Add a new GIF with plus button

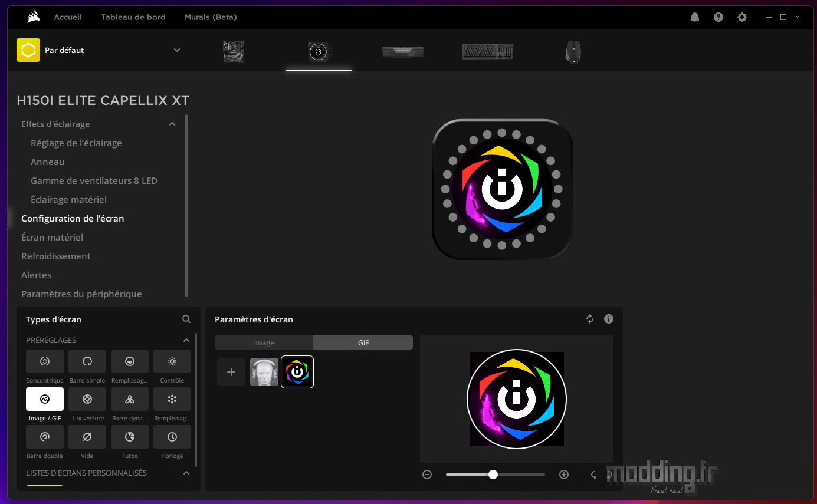pyautogui.click(x=231, y=372)
